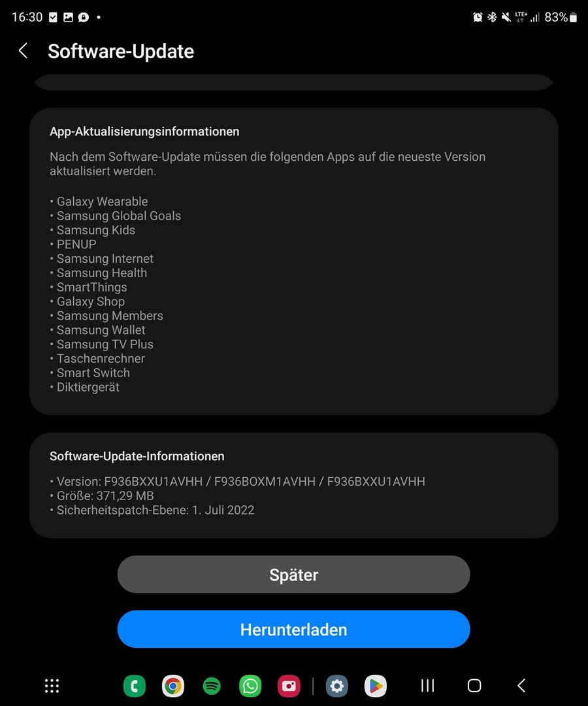Viewport: 588px width, 706px height.
Task: Launch the green Phone app
Action: (x=134, y=686)
